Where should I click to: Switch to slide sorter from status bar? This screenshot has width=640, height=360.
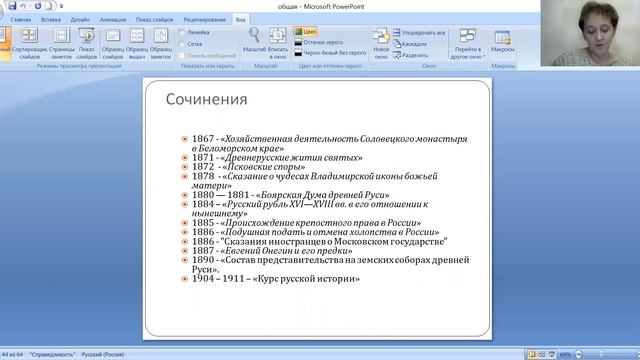click(542, 355)
